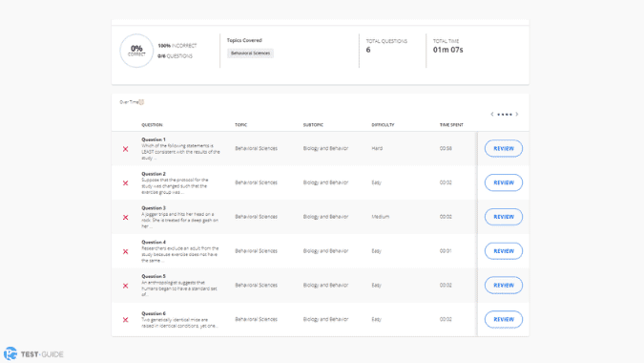Image resolution: width=644 pixels, height=363 pixels.
Task: Click the incorrect X mark for Question 4
Action: coord(126,251)
